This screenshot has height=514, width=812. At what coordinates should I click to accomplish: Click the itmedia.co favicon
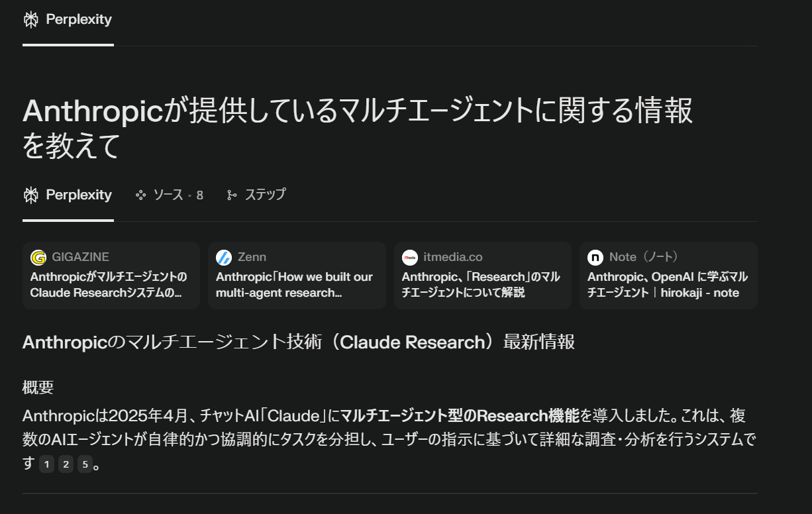(410, 257)
